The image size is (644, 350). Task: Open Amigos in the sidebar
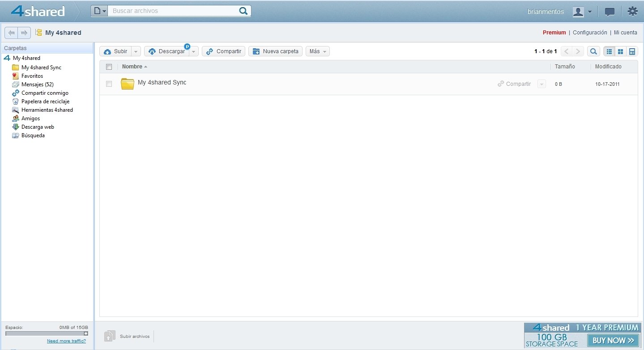(x=30, y=118)
